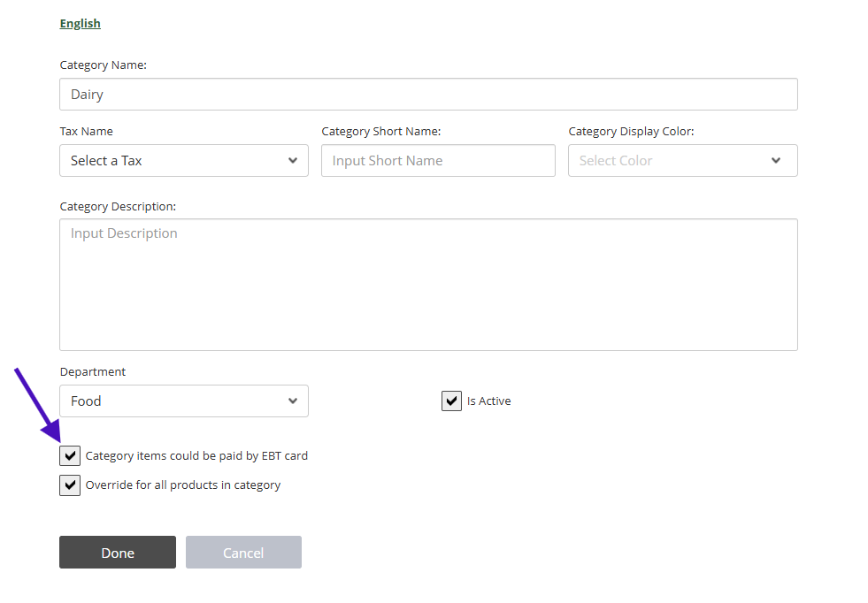Switch to the English language tab
868x603 pixels.
pyautogui.click(x=81, y=24)
